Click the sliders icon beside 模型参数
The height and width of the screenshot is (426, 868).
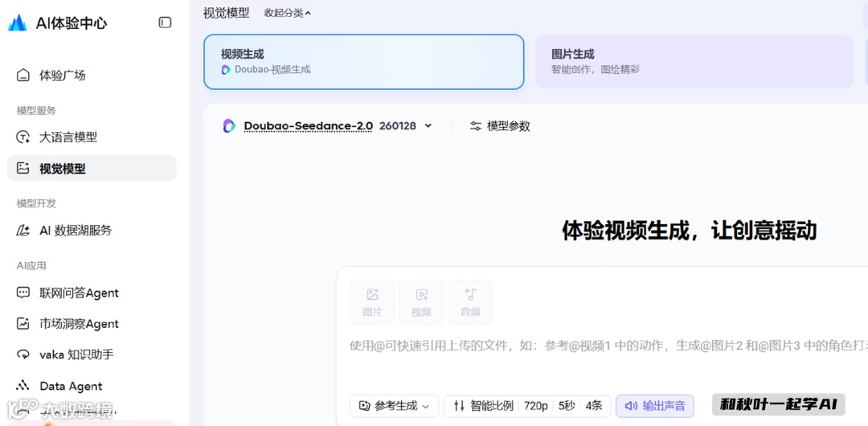[476, 125]
